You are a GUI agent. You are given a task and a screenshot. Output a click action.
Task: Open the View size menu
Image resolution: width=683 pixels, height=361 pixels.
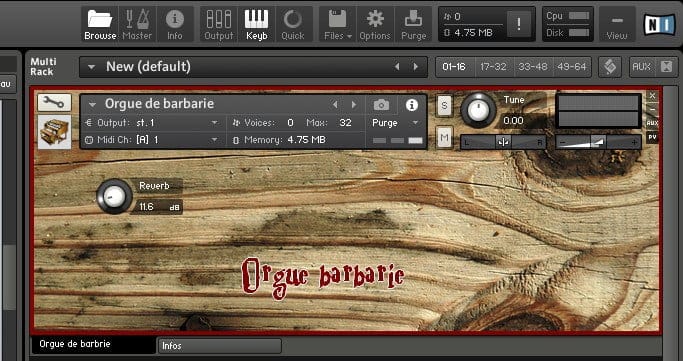[617, 24]
